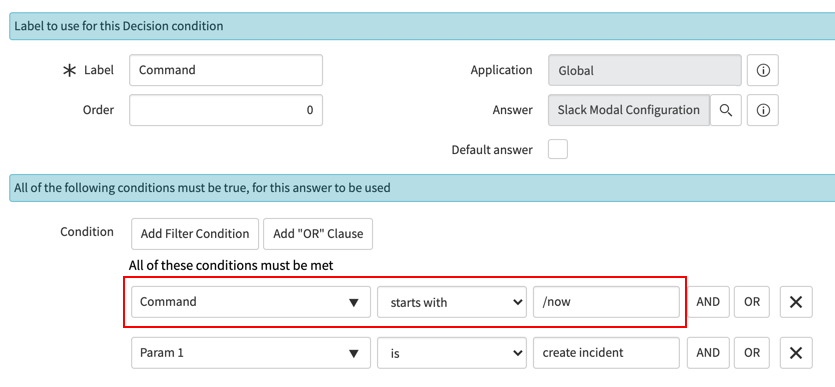Click OR button on the Command row
This screenshot has width=835, height=387.
(x=752, y=302)
